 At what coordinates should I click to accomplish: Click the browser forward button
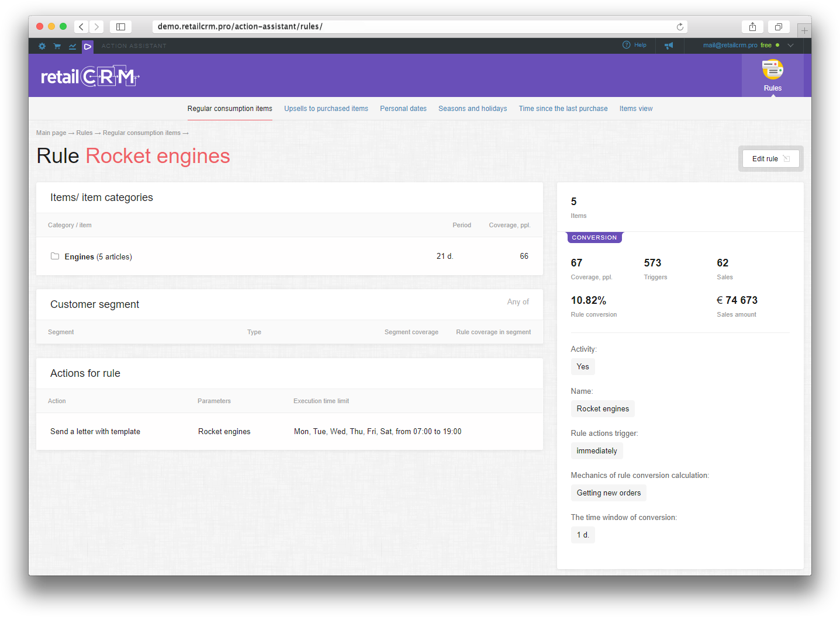tap(97, 27)
